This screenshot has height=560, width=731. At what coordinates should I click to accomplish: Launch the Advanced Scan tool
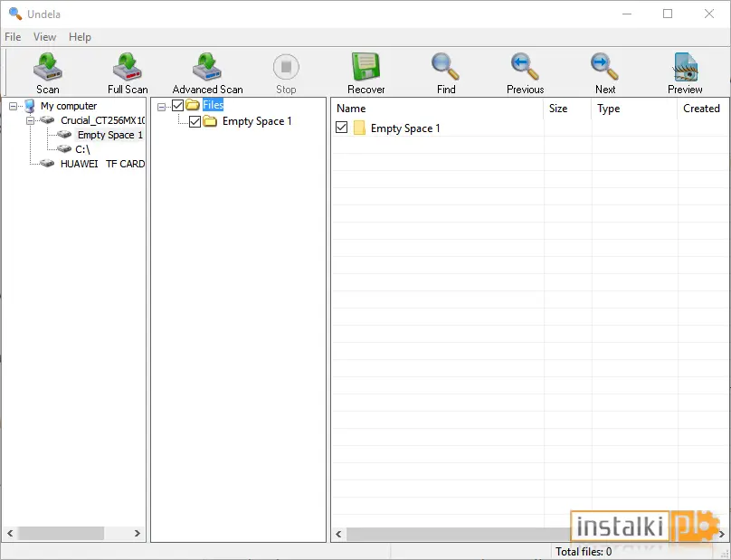[207, 72]
